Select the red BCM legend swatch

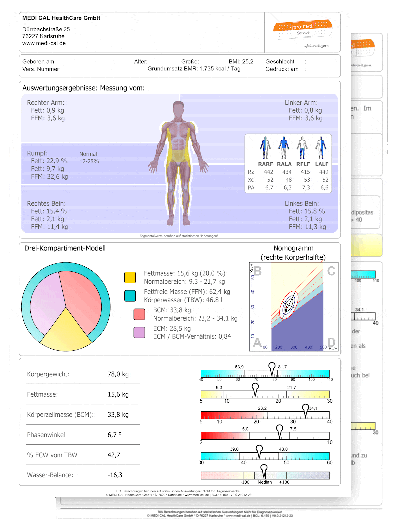[x=139, y=314]
